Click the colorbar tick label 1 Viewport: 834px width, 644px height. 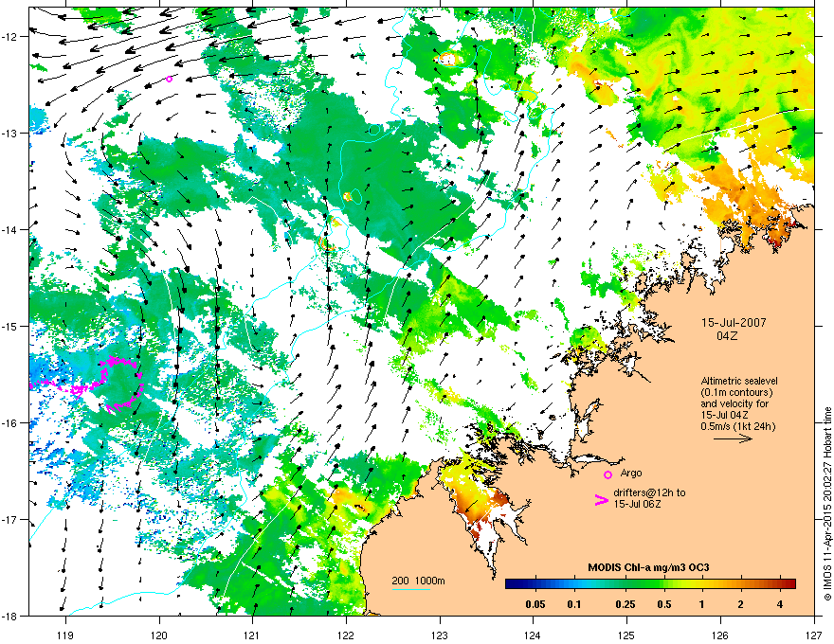[x=701, y=604]
